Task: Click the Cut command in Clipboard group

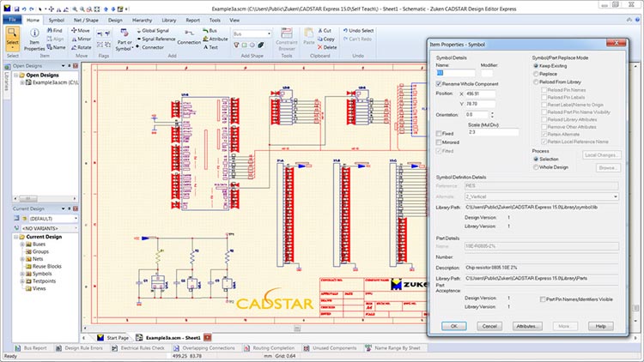Action: click(x=324, y=30)
